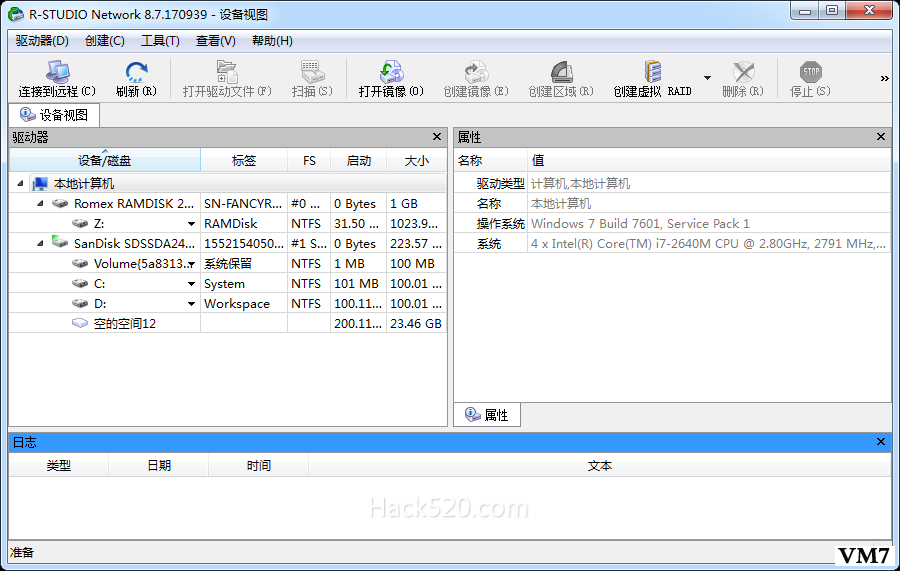Close the 日志 log panel
This screenshot has height=571, width=900.
tap(881, 442)
